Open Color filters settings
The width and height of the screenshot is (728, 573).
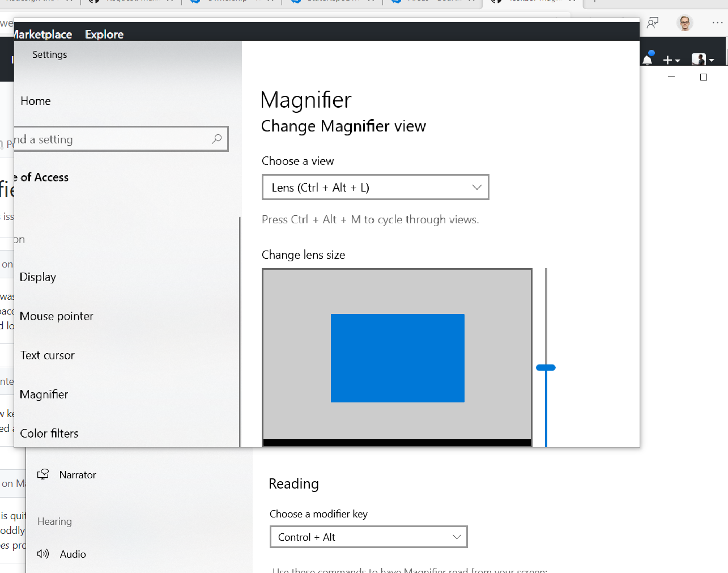point(49,433)
